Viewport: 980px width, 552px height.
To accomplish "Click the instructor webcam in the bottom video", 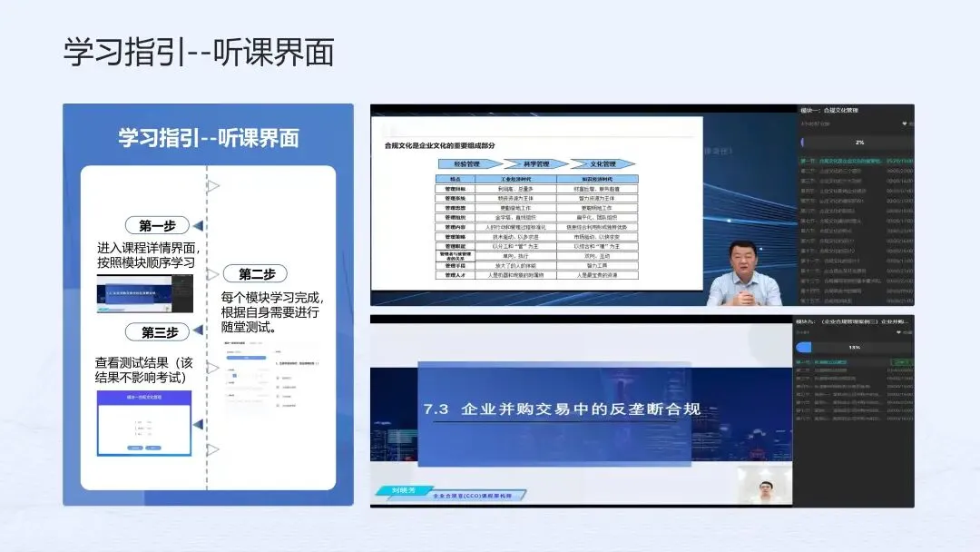I will pyautogui.click(x=765, y=485).
